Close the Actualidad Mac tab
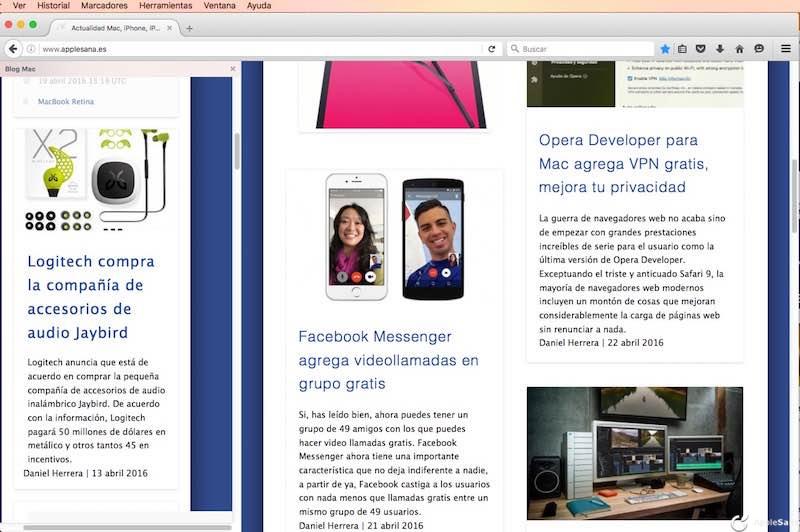 [169, 28]
